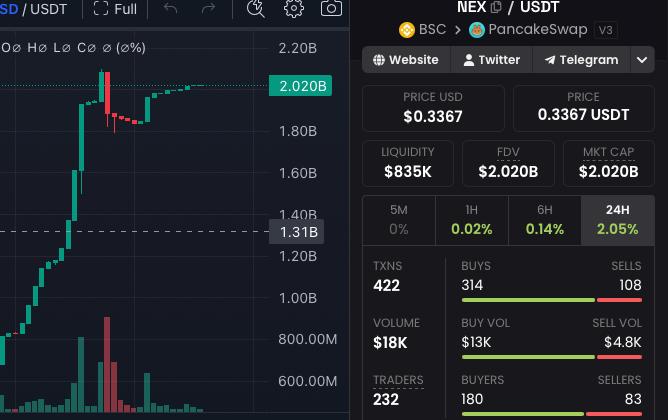Viewport: 668px width, 420px height.
Task: Take a chart snapshot with the camera icon
Action: [x=331, y=8]
